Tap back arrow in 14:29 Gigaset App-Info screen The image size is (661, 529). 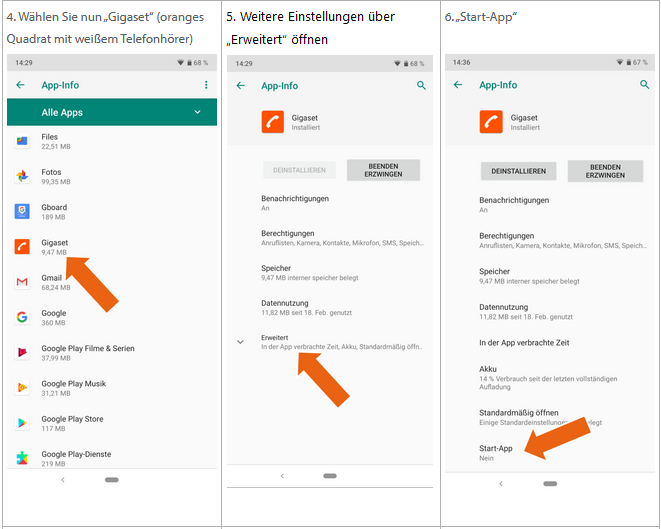point(240,86)
